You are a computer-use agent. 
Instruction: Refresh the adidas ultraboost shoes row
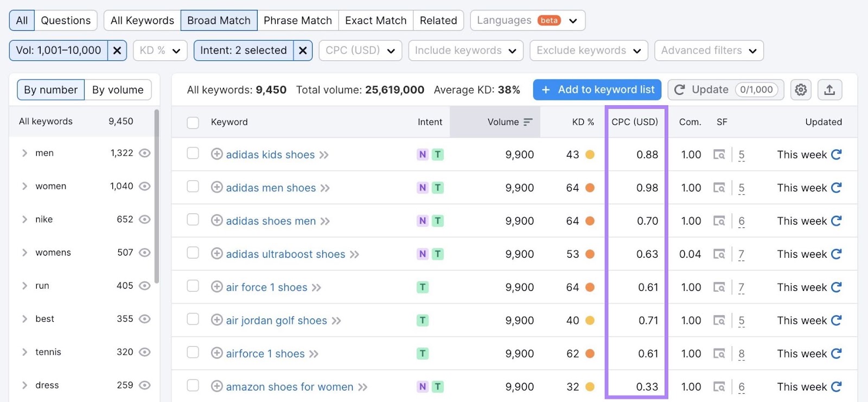click(836, 254)
